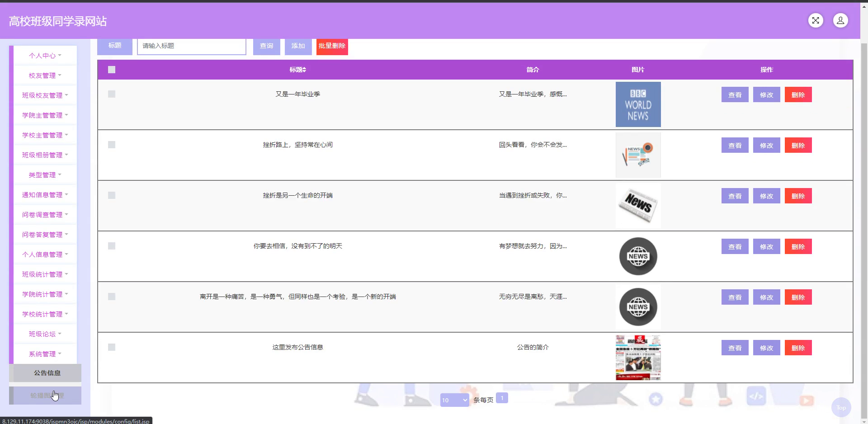Expand the 系统管理 sidebar menu
Image resolution: width=868 pixels, height=424 pixels.
pos(45,354)
